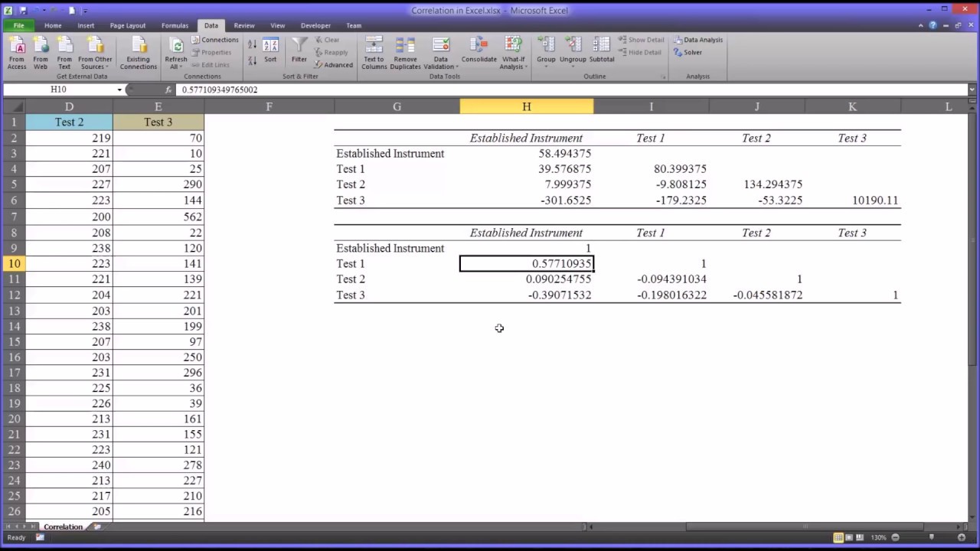Select the Test 3 header cell
Viewport: 980px width, 551px height.
[x=158, y=122]
